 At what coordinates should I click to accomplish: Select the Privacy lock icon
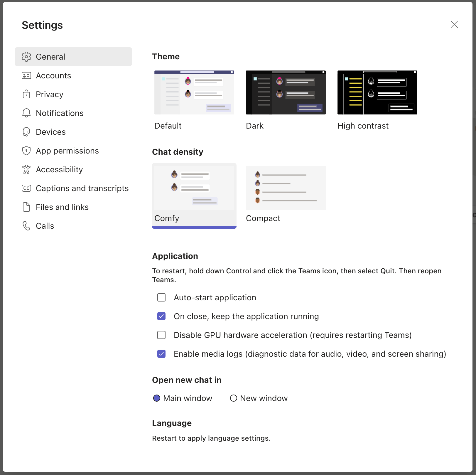pos(26,94)
